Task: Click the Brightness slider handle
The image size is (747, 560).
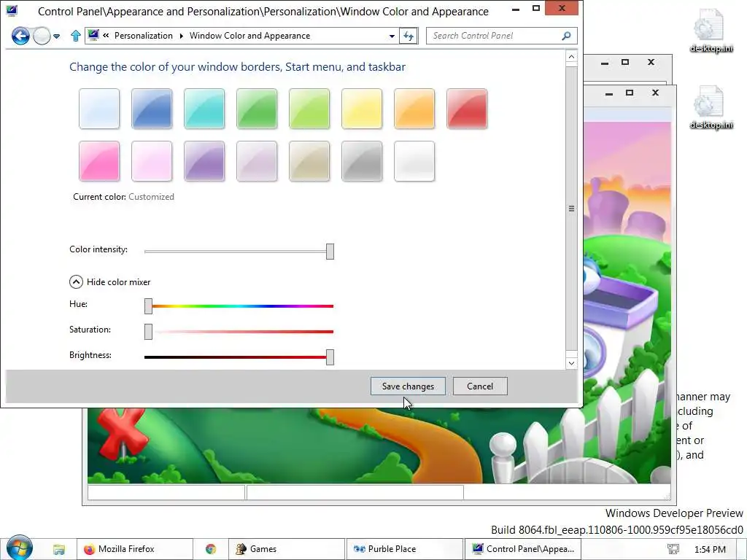Action: pos(330,357)
